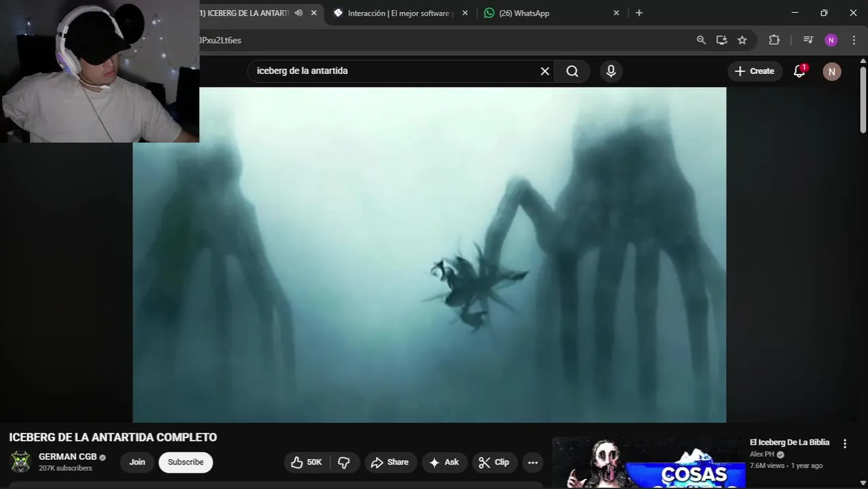Clear the YouTube search text

pyautogui.click(x=545, y=71)
